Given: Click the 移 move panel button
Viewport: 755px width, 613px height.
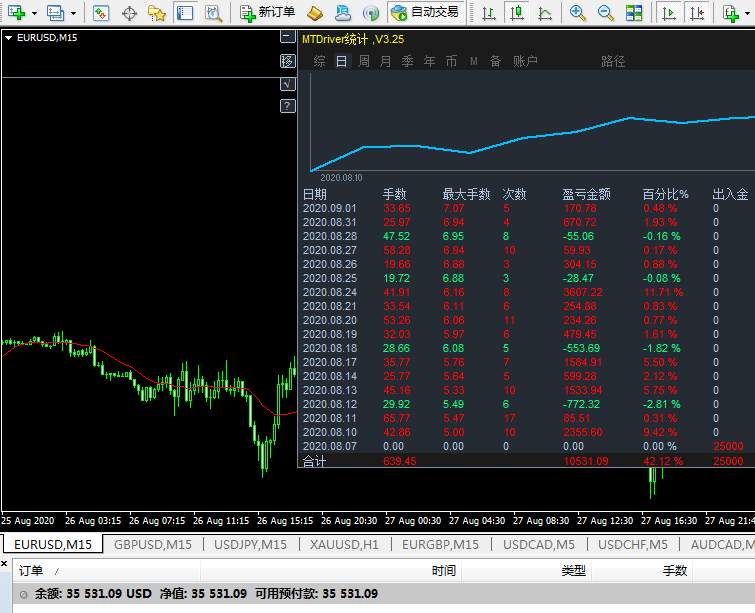Looking at the screenshot, I should 287,61.
